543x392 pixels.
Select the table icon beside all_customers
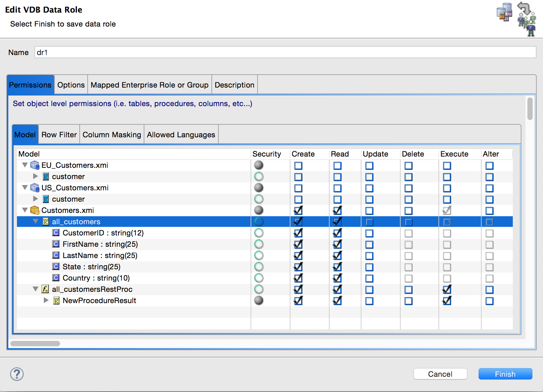(45, 222)
